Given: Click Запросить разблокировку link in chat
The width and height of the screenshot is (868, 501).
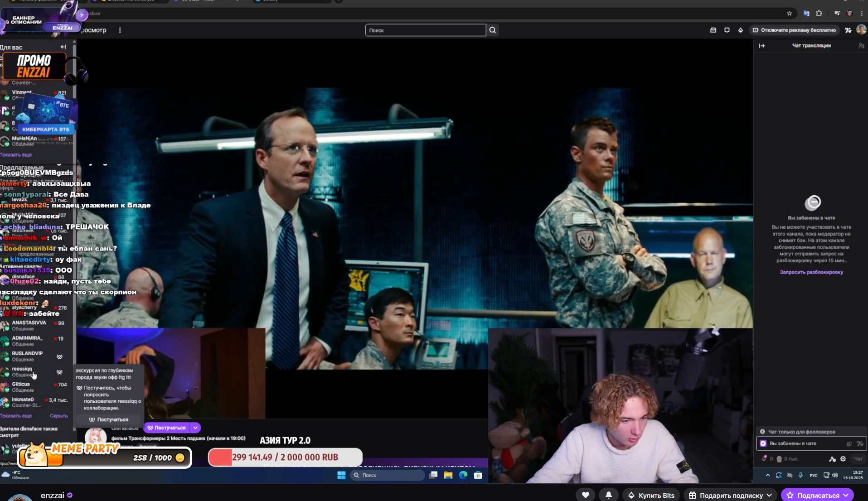Looking at the screenshot, I should 811,272.
